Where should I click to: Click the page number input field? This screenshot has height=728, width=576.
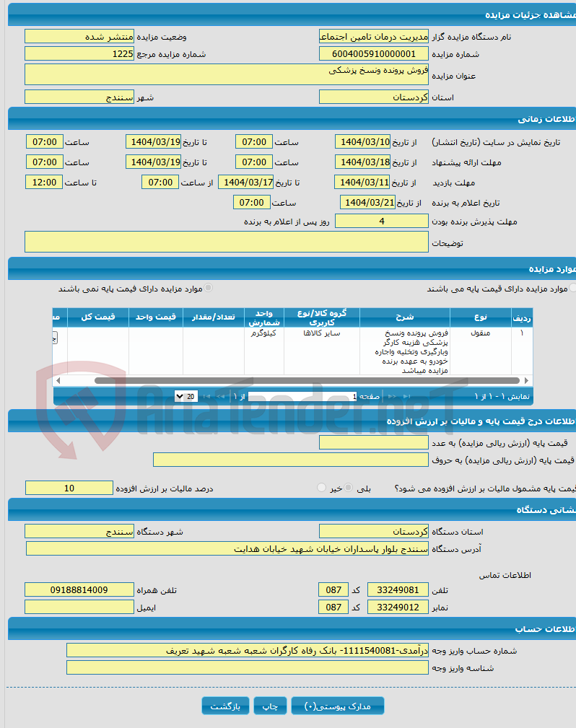(x=303, y=397)
